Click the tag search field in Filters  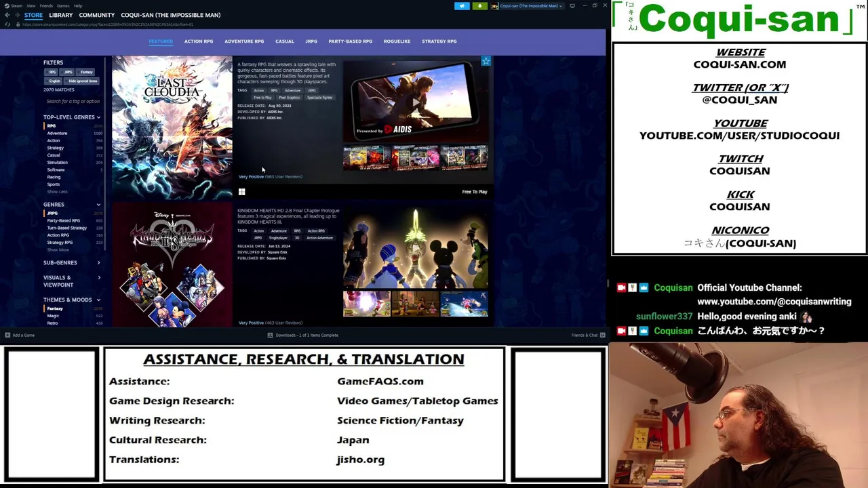click(73, 102)
